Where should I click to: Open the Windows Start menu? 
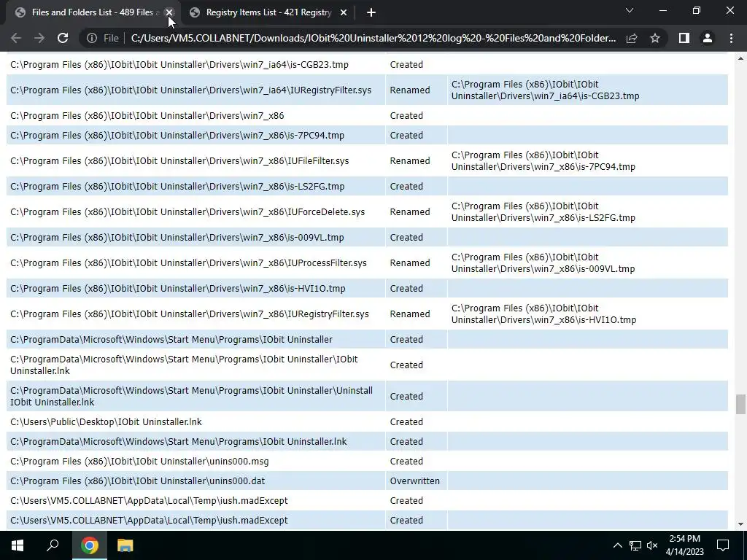point(18,545)
